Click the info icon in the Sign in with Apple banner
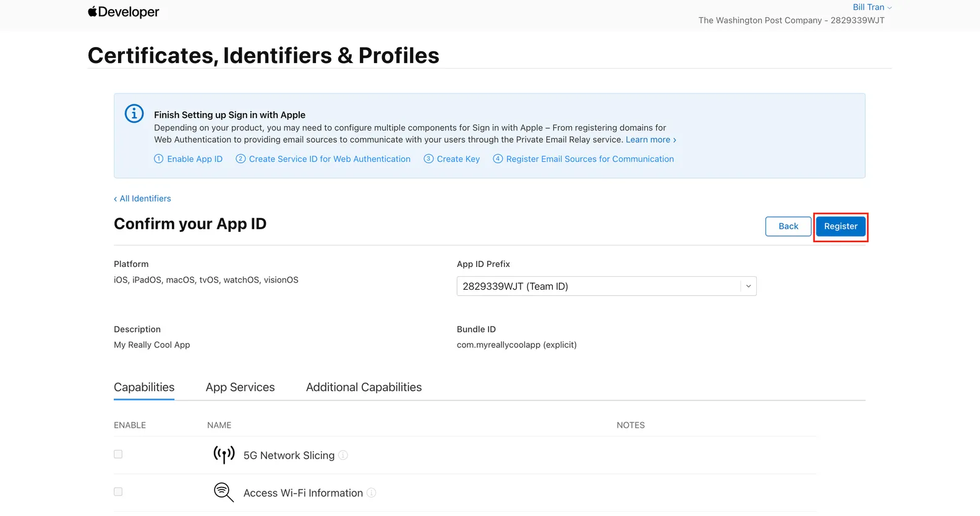 coord(134,114)
